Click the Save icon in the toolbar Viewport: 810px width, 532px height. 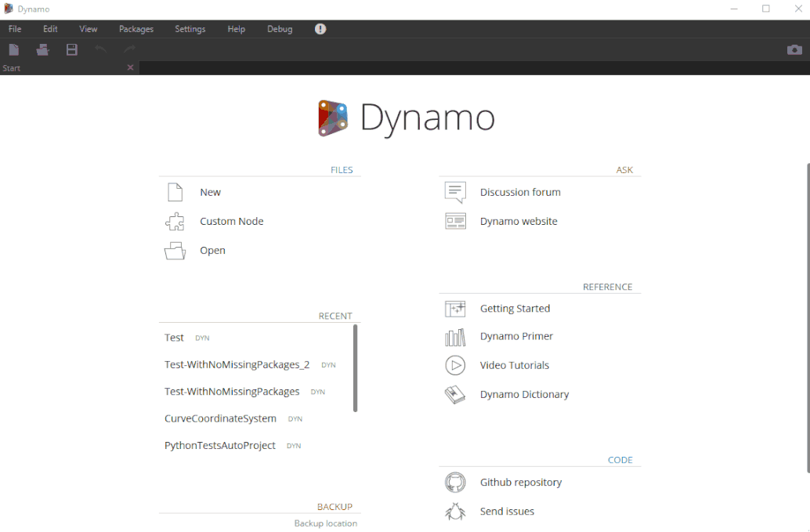click(71, 49)
